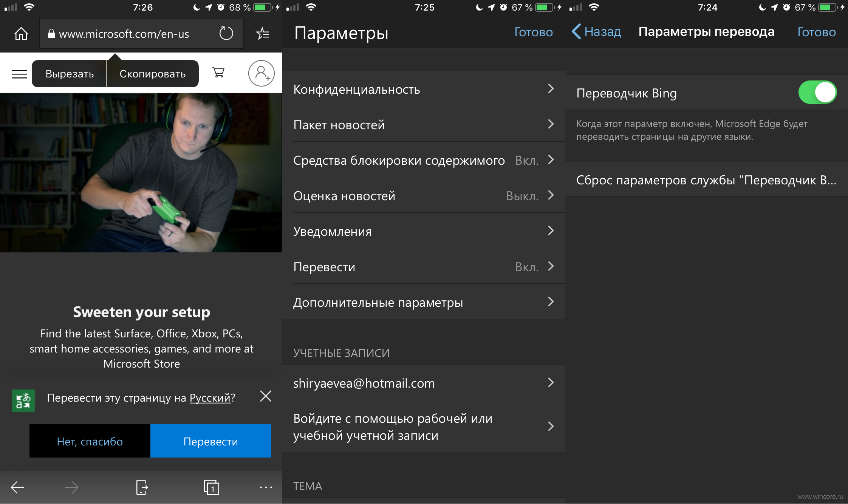Tap the continue on PC icon
This screenshot has width=848, height=504.
(x=142, y=487)
